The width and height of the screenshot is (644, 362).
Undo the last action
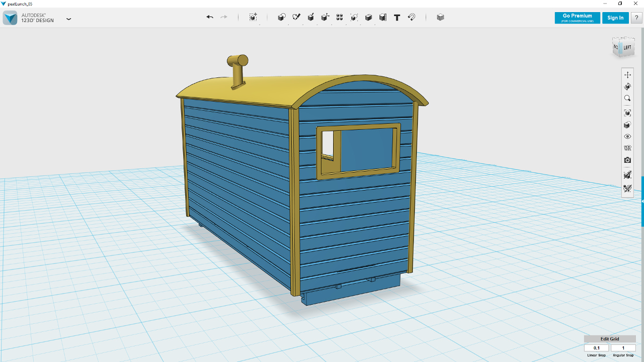click(x=210, y=17)
